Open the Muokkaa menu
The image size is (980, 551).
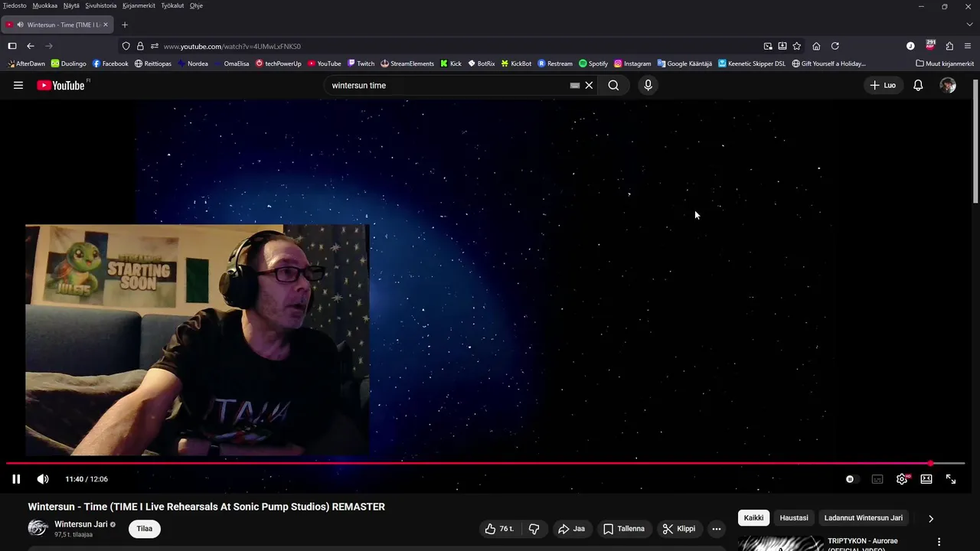pyautogui.click(x=45, y=5)
